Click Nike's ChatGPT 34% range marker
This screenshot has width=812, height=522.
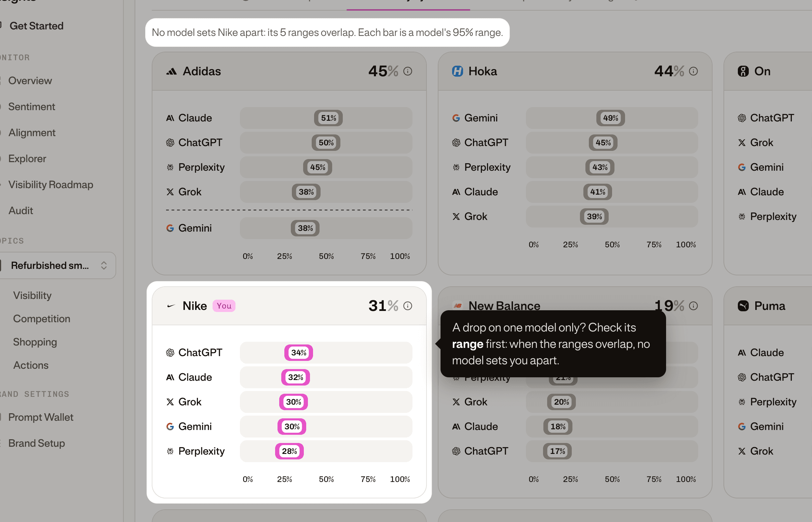(299, 353)
